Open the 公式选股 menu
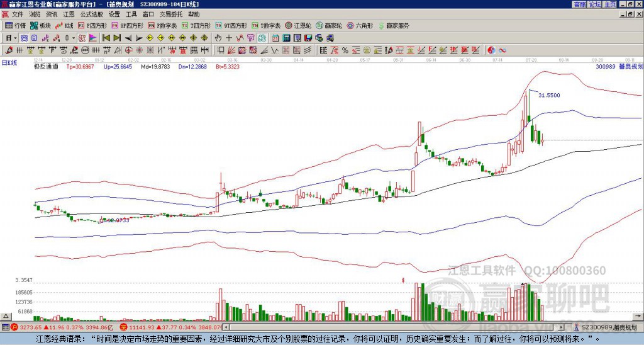The width and height of the screenshot is (644, 345). [x=92, y=14]
